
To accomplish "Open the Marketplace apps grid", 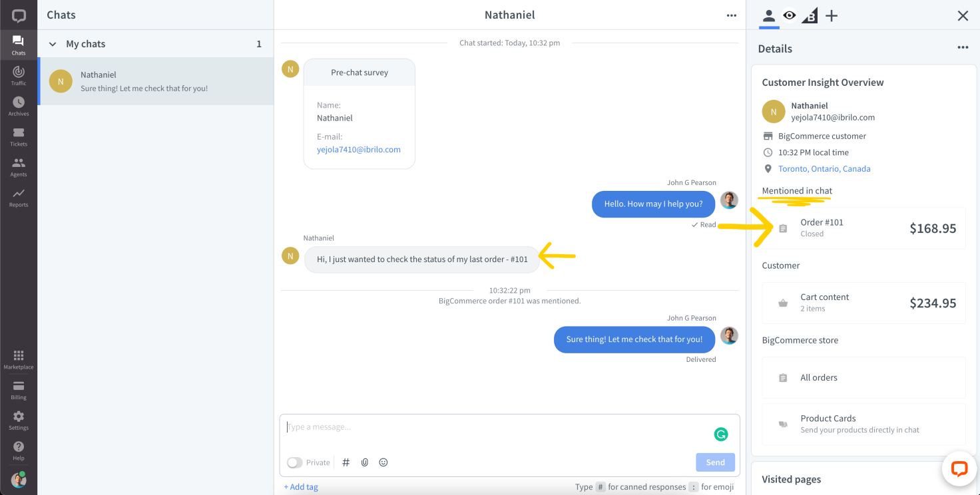I will [19, 360].
